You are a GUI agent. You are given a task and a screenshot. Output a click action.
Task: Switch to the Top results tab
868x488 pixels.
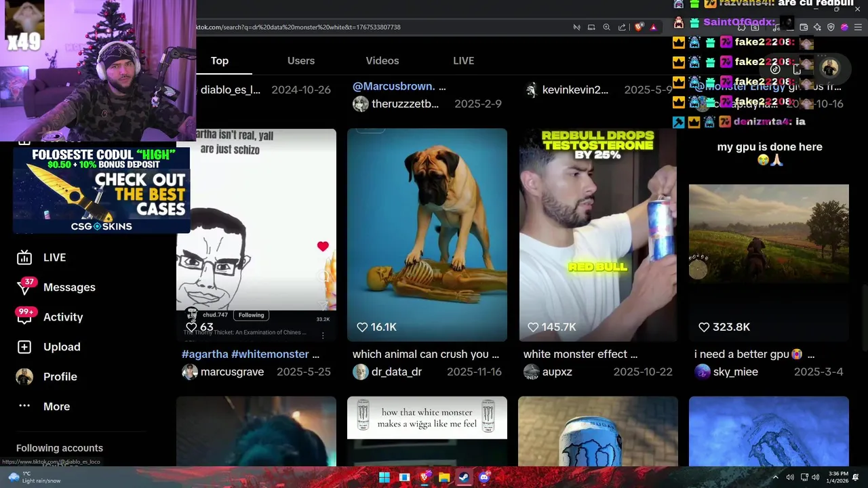point(220,60)
